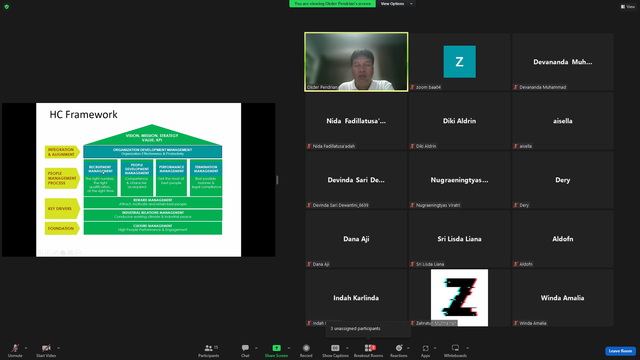
Task: Select the teal Z avatar of zoom baa04
Action: (x=460, y=62)
